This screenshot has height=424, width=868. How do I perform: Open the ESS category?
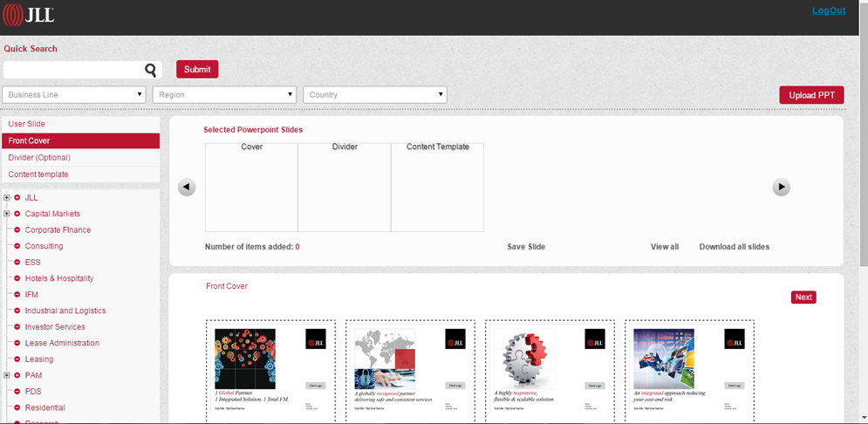pos(32,263)
